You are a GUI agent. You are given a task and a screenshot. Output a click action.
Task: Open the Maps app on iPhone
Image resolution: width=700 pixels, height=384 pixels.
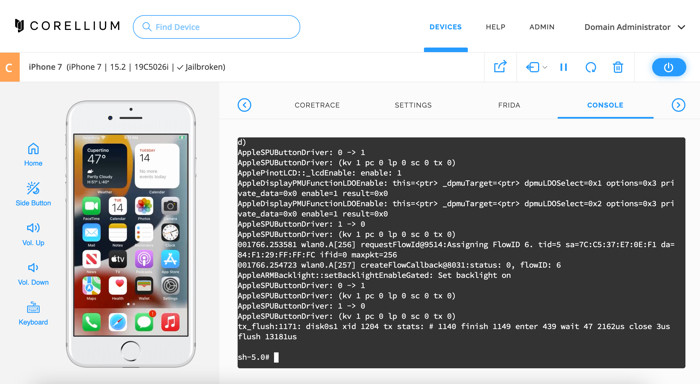click(91, 286)
